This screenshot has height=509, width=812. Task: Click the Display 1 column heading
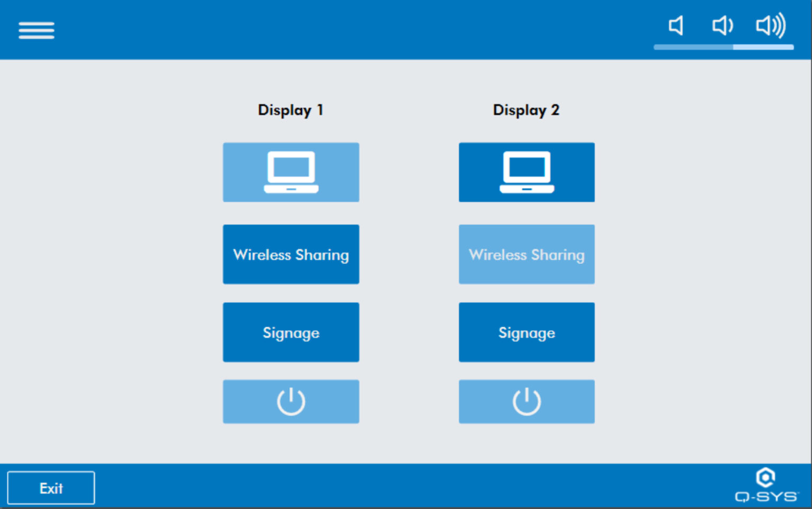point(291,110)
